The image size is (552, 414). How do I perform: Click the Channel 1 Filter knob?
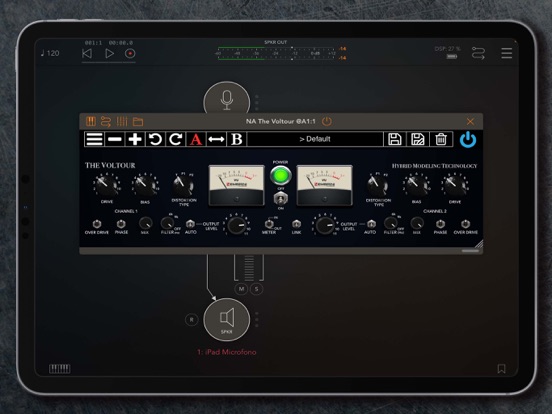(167, 223)
